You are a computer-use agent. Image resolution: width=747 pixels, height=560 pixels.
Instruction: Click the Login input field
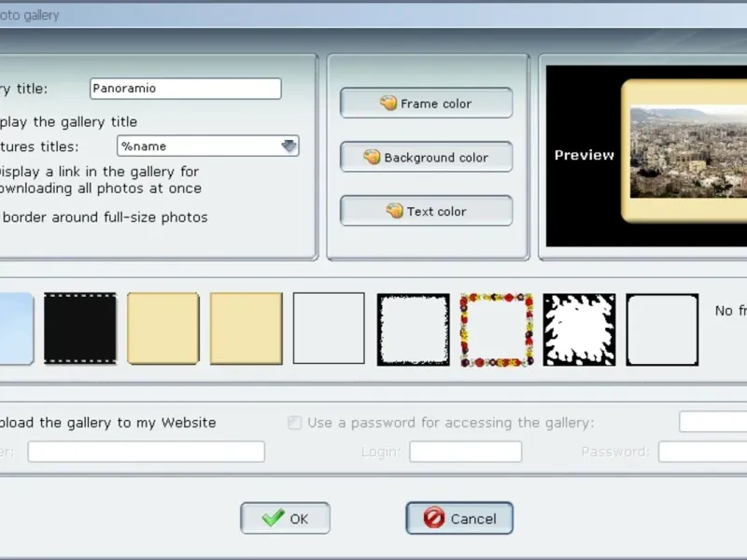click(x=465, y=452)
